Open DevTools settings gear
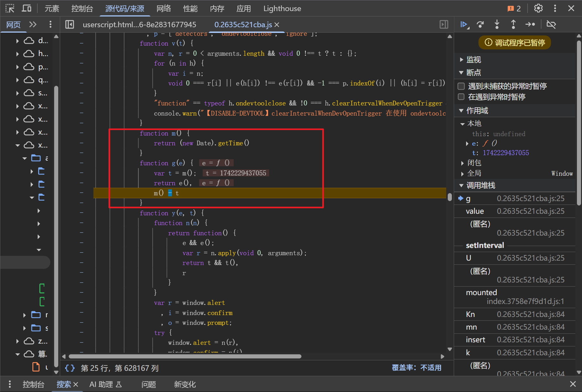The width and height of the screenshot is (582, 392). click(x=538, y=8)
